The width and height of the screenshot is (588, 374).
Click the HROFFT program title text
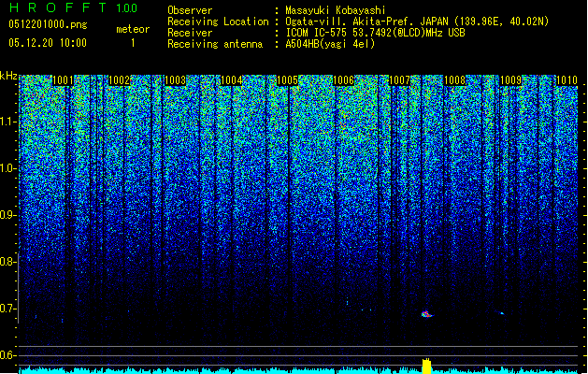tap(58, 7)
